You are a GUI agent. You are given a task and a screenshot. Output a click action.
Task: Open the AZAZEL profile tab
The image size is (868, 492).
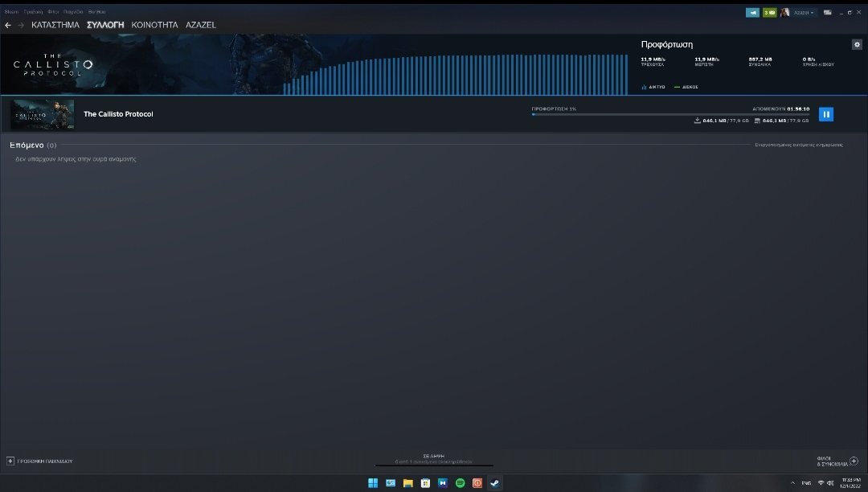[x=200, y=25]
